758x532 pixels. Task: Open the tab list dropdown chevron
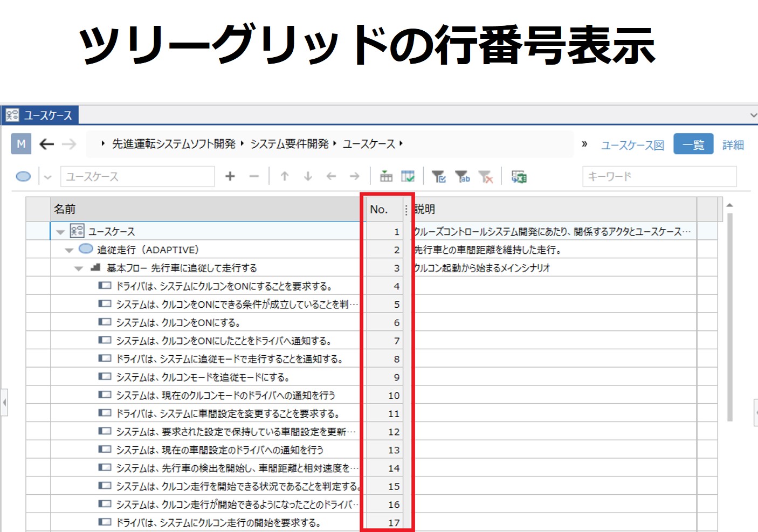pyautogui.click(x=753, y=115)
